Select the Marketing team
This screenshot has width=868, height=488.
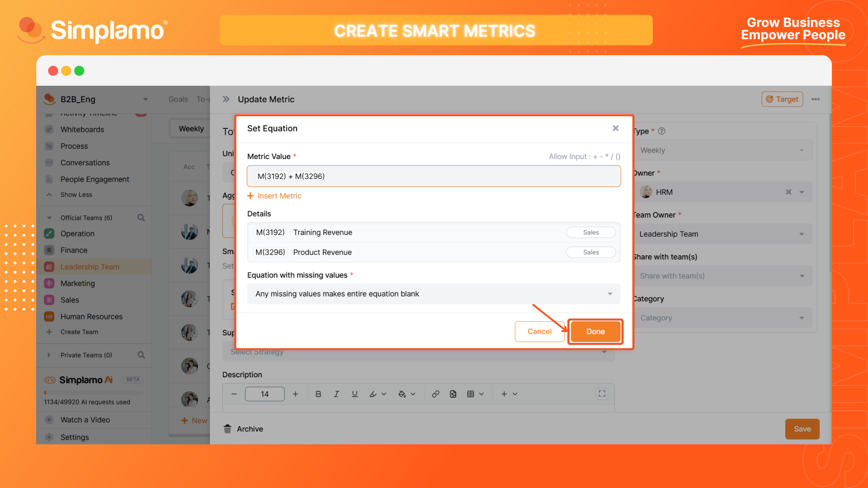tap(77, 283)
